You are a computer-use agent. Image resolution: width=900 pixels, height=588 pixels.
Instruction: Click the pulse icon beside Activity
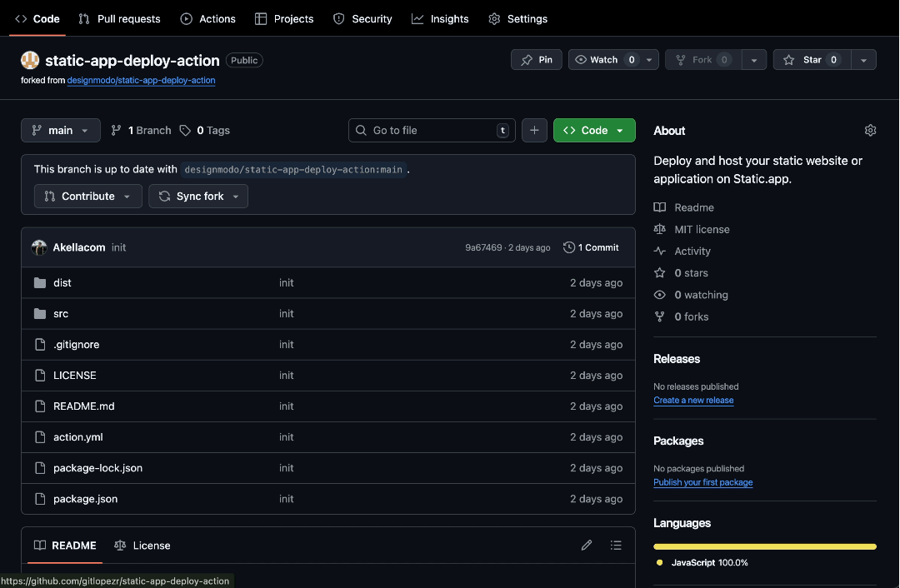coord(659,251)
